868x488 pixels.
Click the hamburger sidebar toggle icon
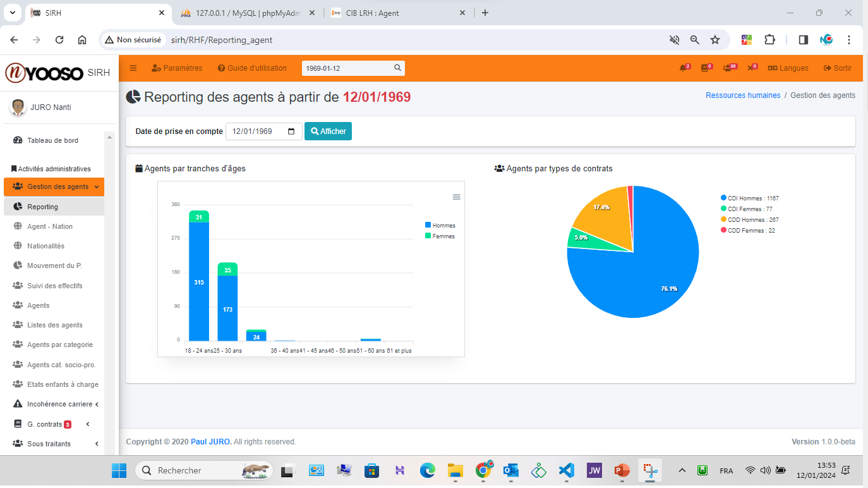click(133, 68)
